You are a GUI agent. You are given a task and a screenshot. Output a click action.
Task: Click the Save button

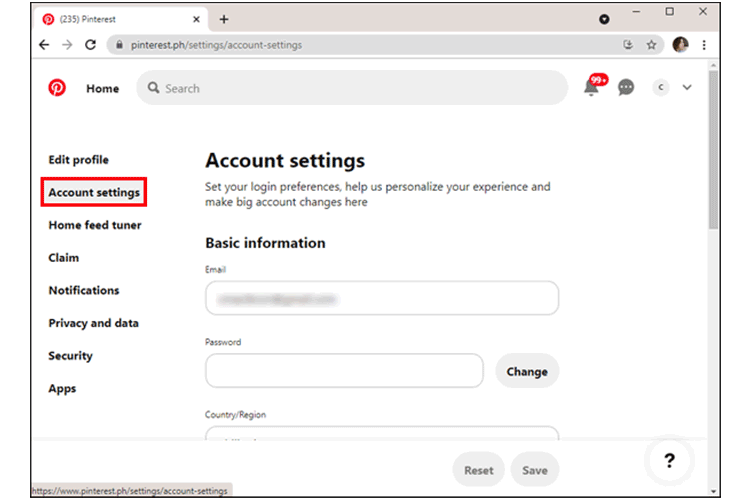coord(534,470)
